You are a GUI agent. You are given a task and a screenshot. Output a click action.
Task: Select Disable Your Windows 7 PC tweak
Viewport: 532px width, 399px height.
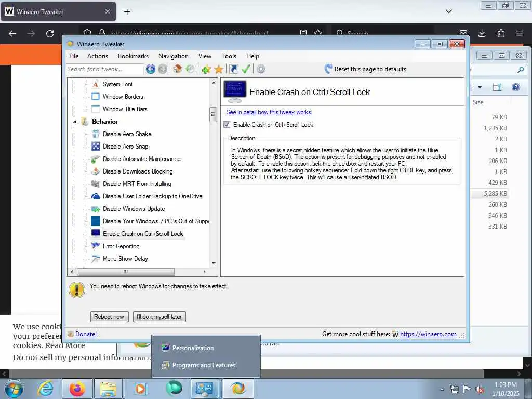(155, 221)
